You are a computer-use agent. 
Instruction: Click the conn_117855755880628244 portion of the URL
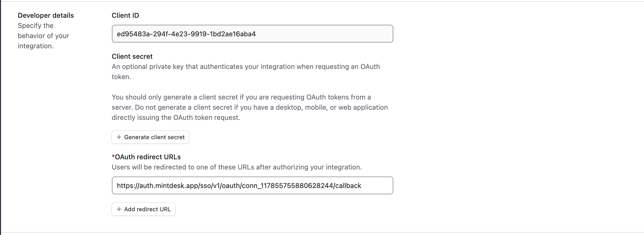[x=288, y=185]
